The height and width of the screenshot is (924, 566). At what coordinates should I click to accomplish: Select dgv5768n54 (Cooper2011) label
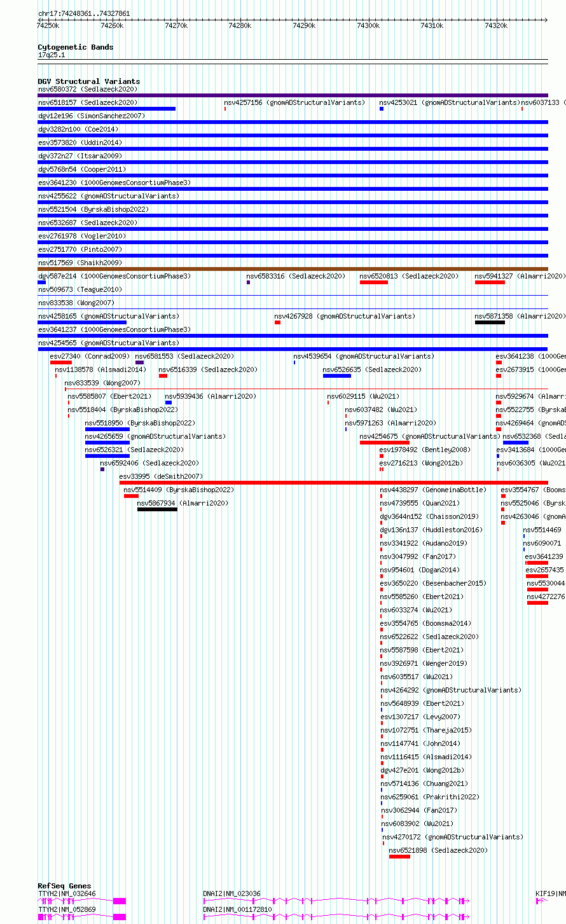[x=82, y=170]
